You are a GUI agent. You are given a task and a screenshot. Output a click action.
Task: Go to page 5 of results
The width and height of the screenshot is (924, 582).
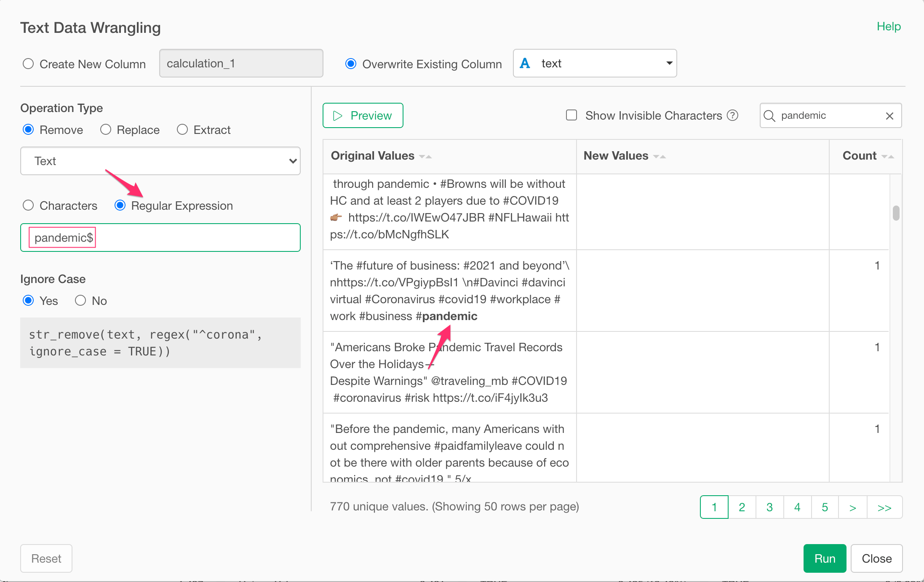tap(825, 507)
